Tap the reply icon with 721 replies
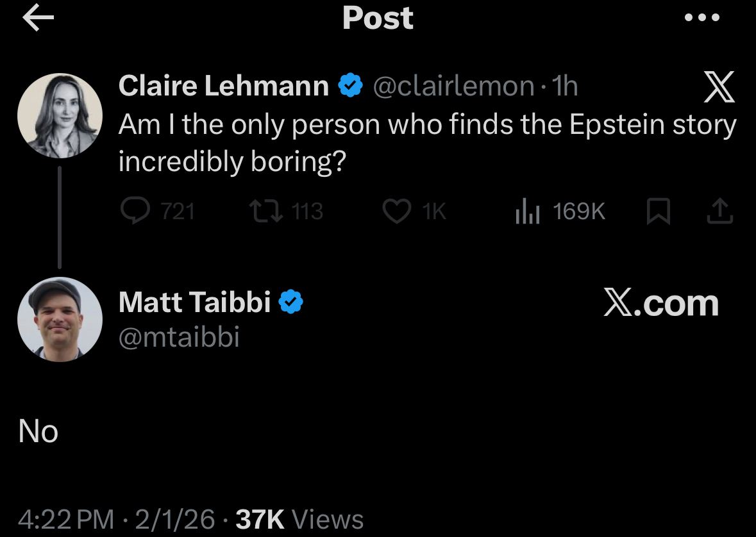 [134, 211]
